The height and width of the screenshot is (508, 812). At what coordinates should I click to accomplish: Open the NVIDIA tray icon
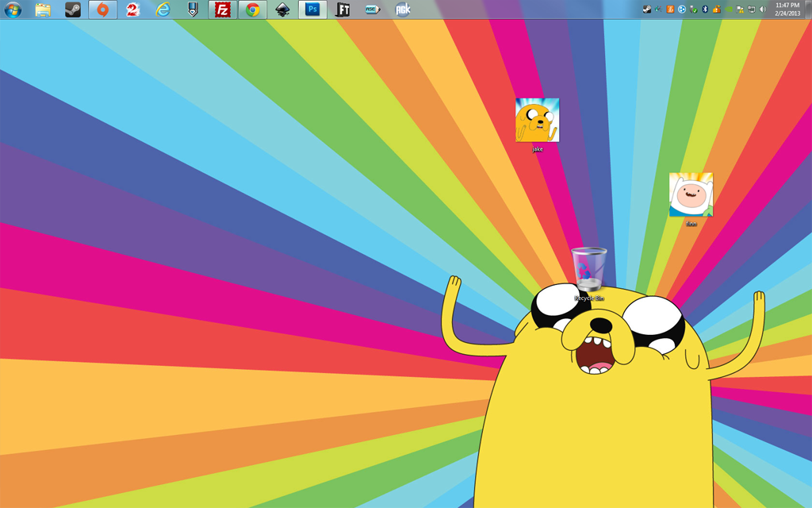pos(729,9)
